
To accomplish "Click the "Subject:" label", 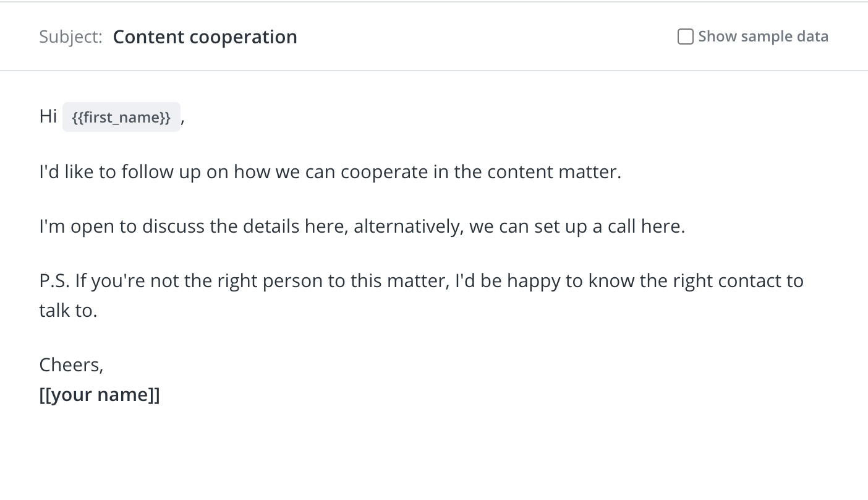I will pos(70,37).
